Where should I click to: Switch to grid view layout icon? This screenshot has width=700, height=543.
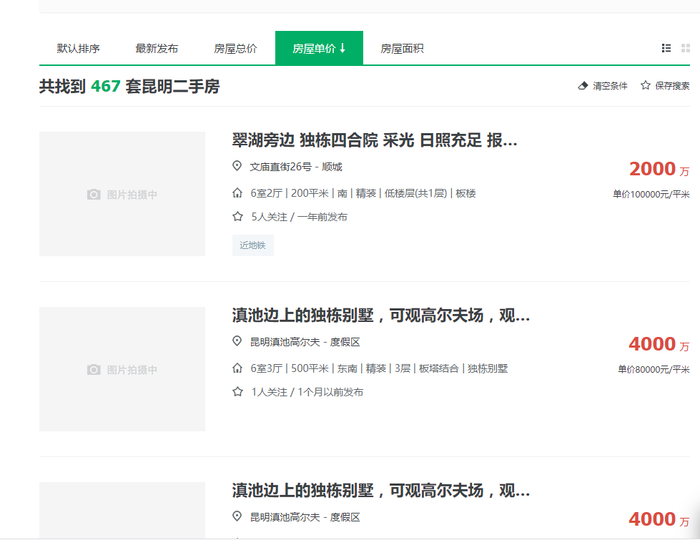pyautogui.click(x=685, y=48)
